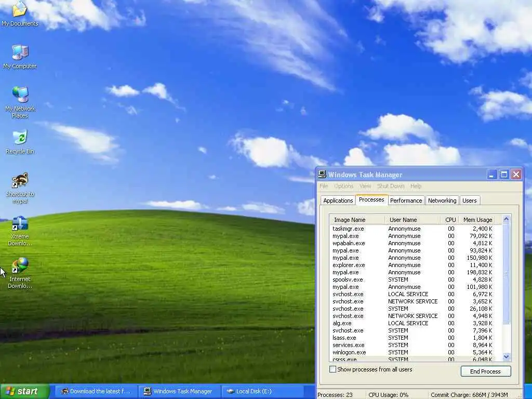Open the File menu in Task Manager
The height and width of the screenshot is (399, 532).
(324, 186)
